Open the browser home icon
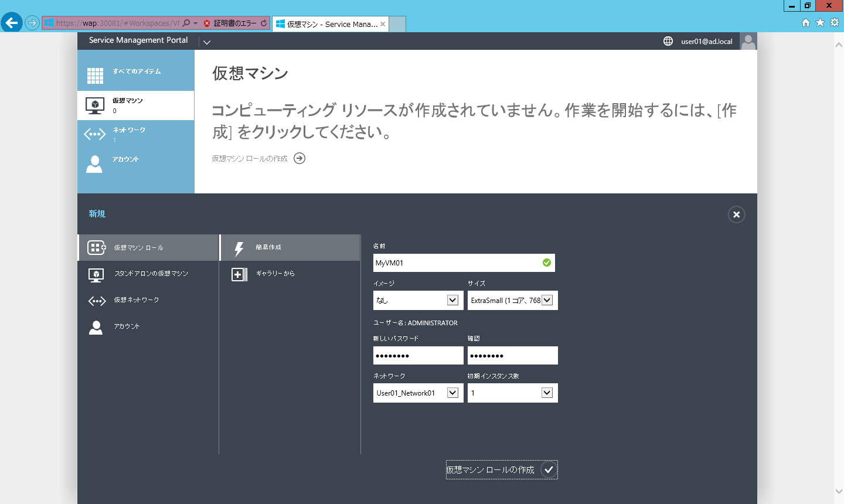 click(806, 22)
